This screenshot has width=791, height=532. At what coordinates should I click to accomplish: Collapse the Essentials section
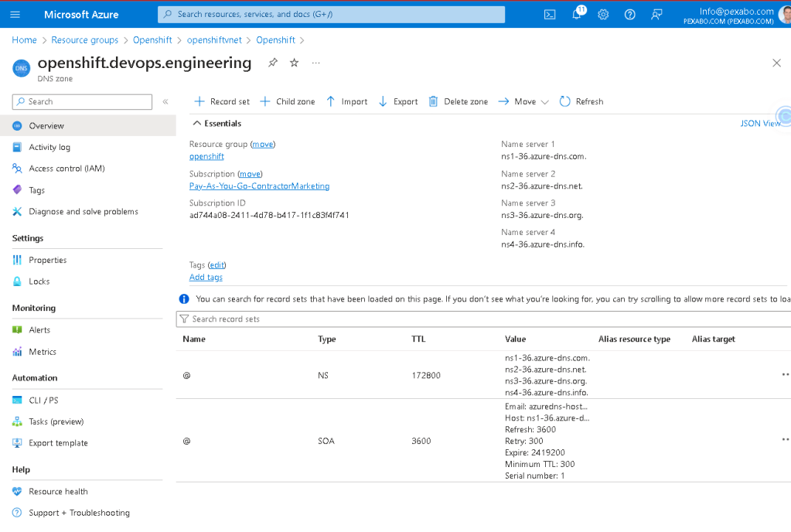click(217, 124)
